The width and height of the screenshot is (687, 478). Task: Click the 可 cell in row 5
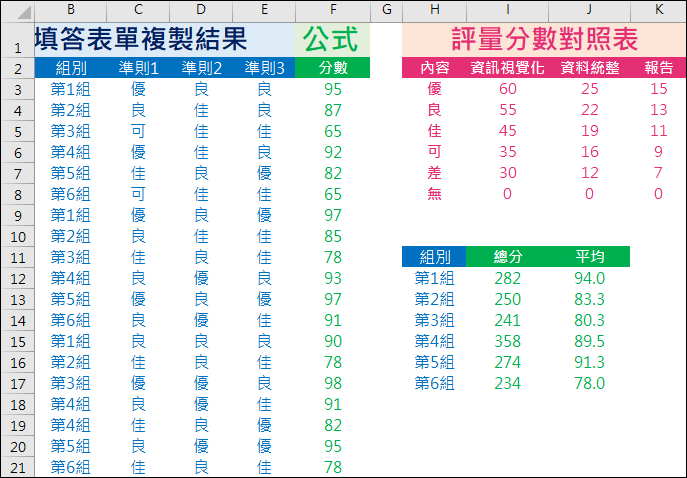(x=138, y=131)
